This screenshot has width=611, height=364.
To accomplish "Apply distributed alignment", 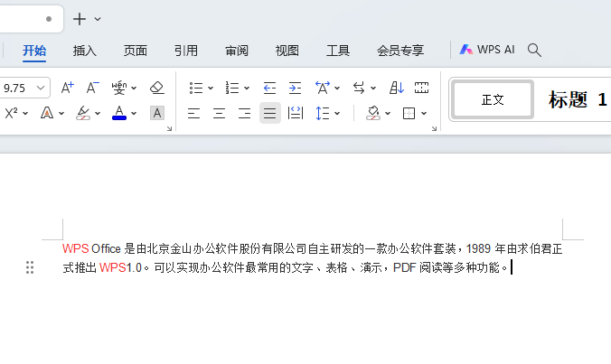I will (x=296, y=113).
